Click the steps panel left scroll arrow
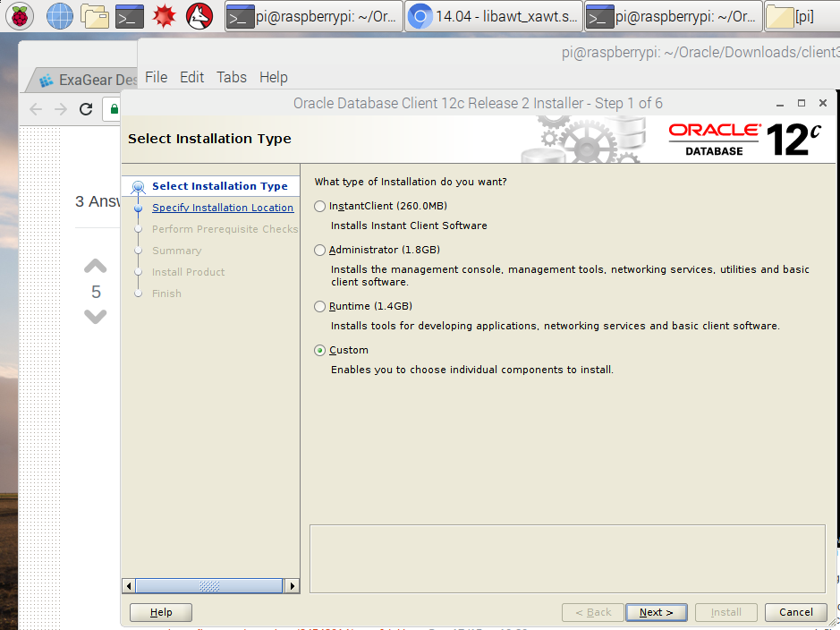This screenshot has height=630, width=840. click(129, 586)
